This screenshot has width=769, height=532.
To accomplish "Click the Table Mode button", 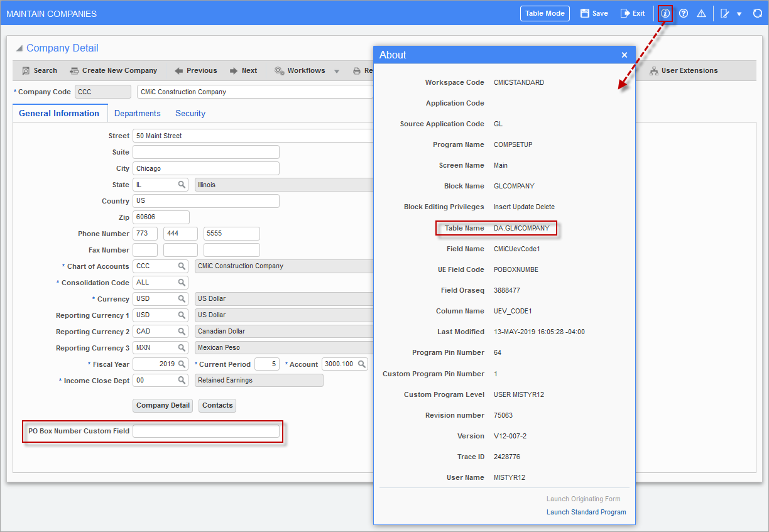I will coord(544,13).
